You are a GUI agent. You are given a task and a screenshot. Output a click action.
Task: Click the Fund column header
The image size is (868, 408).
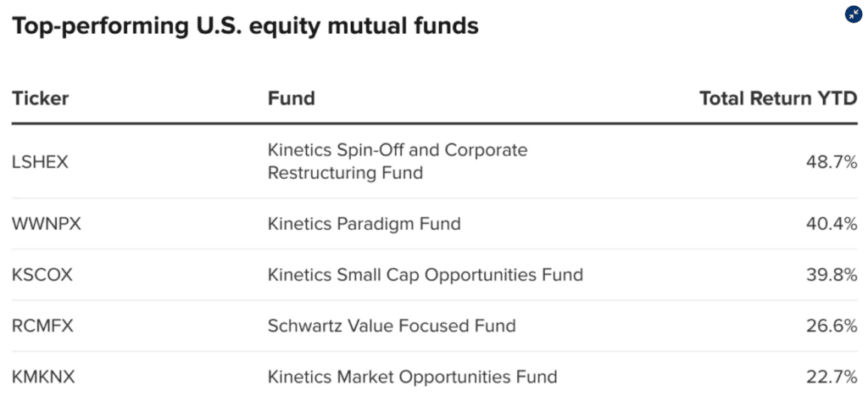point(291,98)
